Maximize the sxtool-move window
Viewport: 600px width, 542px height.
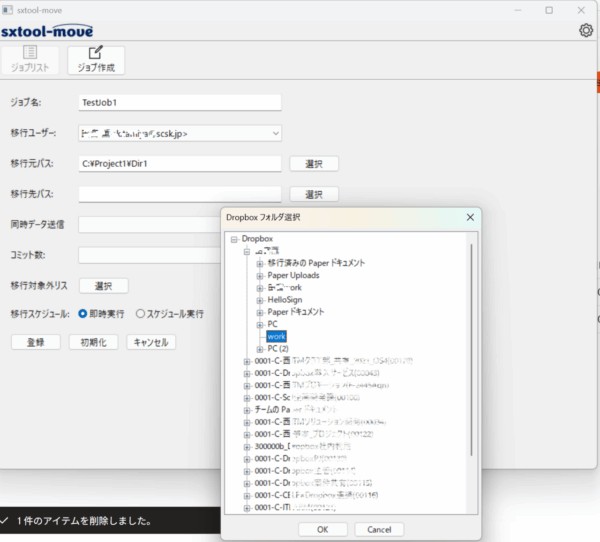point(549,10)
